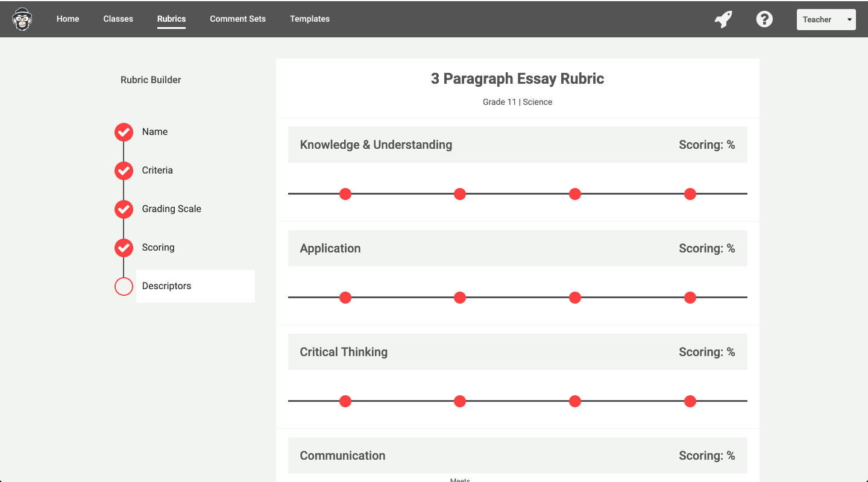Click Scoring: % in Application row
Image resolution: width=868 pixels, height=482 pixels.
707,248
